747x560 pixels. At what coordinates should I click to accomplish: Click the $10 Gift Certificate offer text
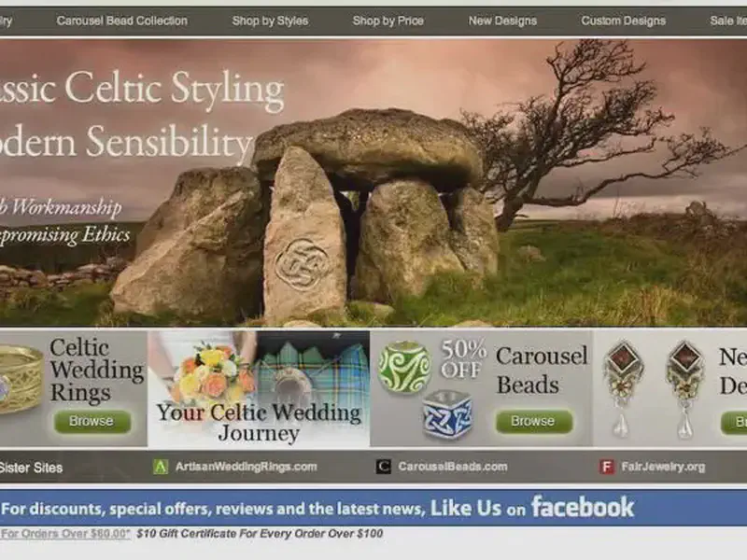pyautogui.click(x=260, y=533)
